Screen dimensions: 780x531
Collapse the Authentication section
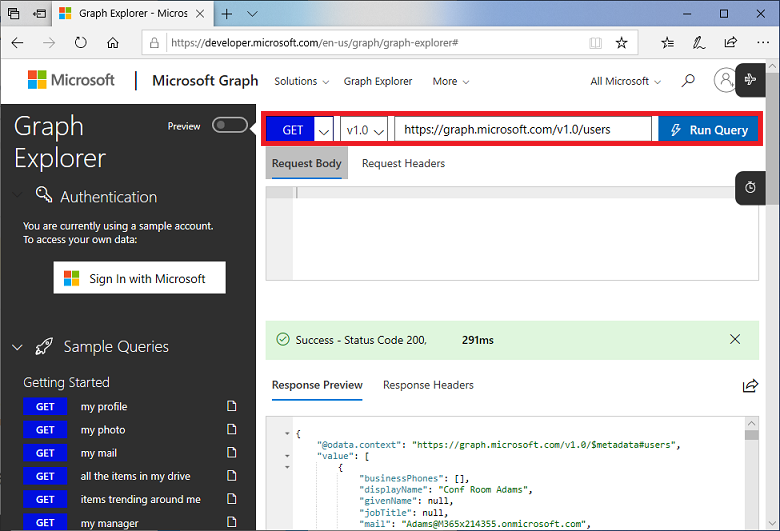tap(17, 196)
